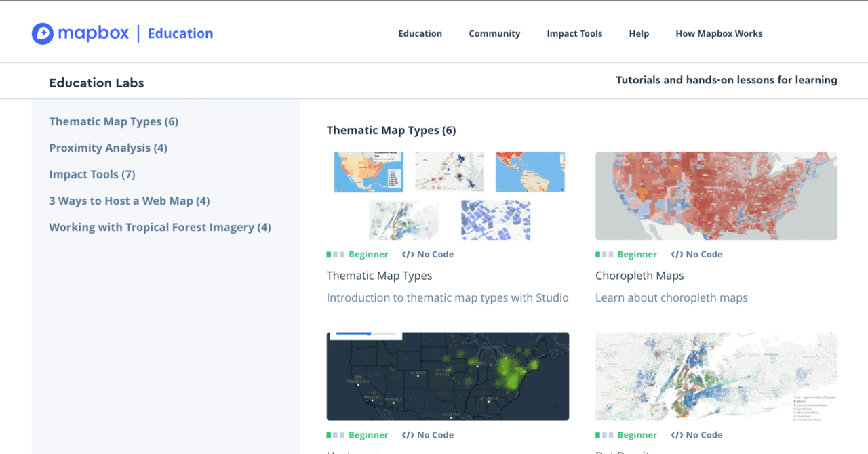Open Impact Tools from the top navigation

[x=574, y=33]
